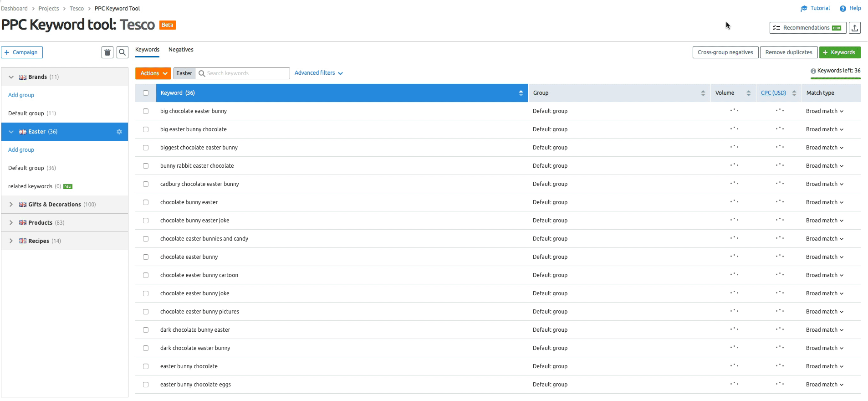This screenshot has width=868, height=401.
Task: Expand Gifts & Decorations campaign
Action: point(11,205)
